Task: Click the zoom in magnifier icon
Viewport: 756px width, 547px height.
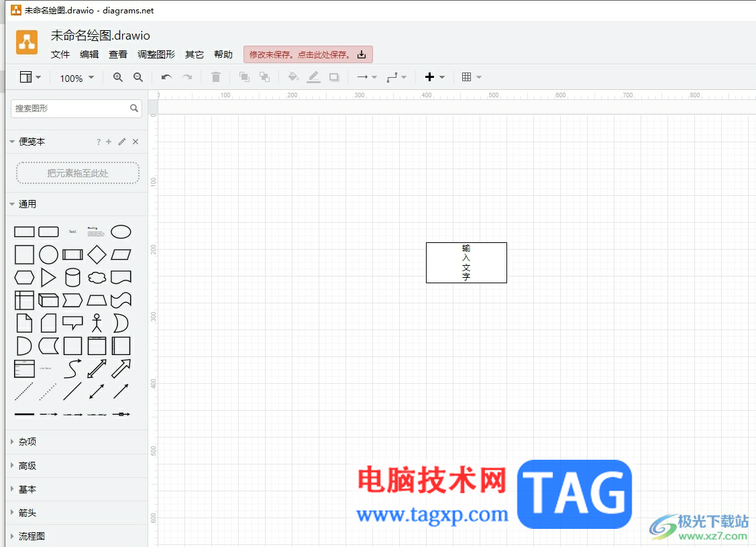Action: 117,77
